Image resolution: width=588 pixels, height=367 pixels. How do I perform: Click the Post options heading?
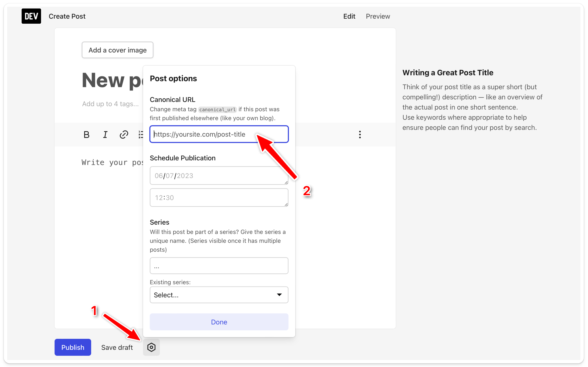173,78
